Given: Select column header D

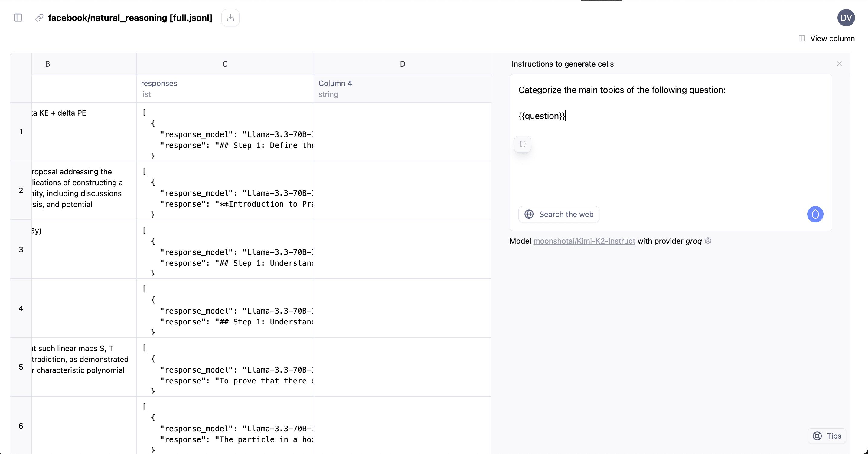Looking at the screenshot, I should coord(402,64).
